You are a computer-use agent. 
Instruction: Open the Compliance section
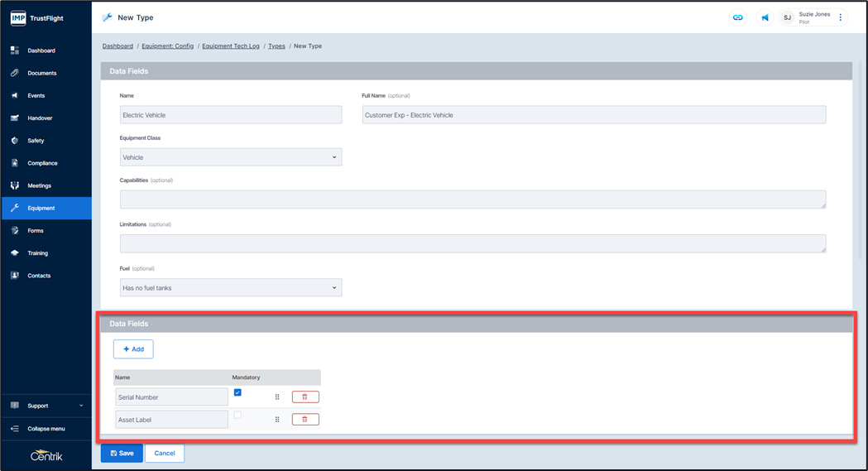pos(46,163)
